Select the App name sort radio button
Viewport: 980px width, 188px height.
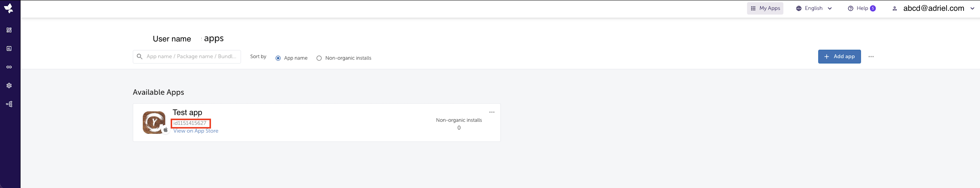point(278,58)
